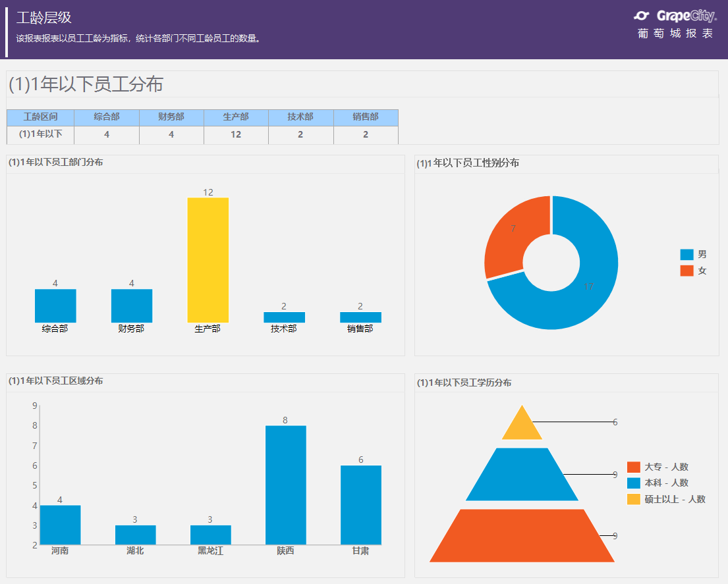Image resolution: width=728 pixels, height=584 pixels.
Task: Click the (1)1年以下 row label
Action: pyautogui.click(x=40, y=134)
